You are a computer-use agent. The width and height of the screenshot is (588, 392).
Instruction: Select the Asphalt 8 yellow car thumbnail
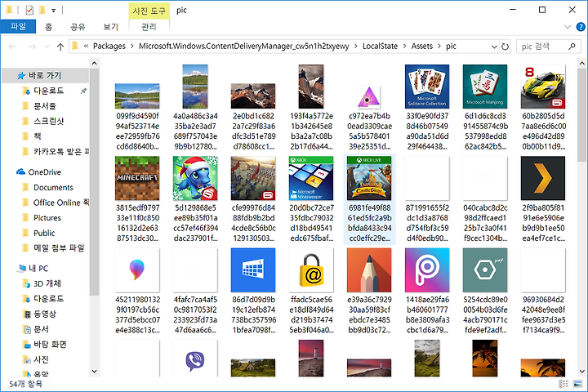(x=543, y=87)
